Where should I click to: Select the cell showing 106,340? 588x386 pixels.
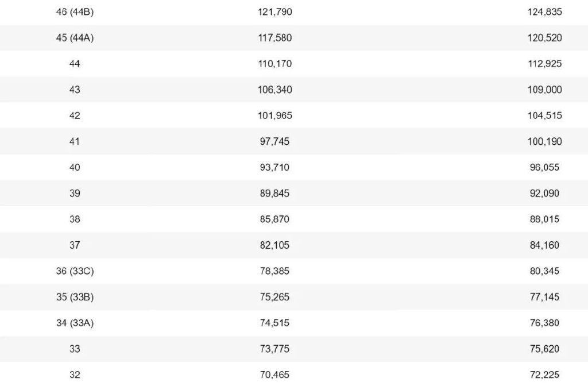click(274, 90)
